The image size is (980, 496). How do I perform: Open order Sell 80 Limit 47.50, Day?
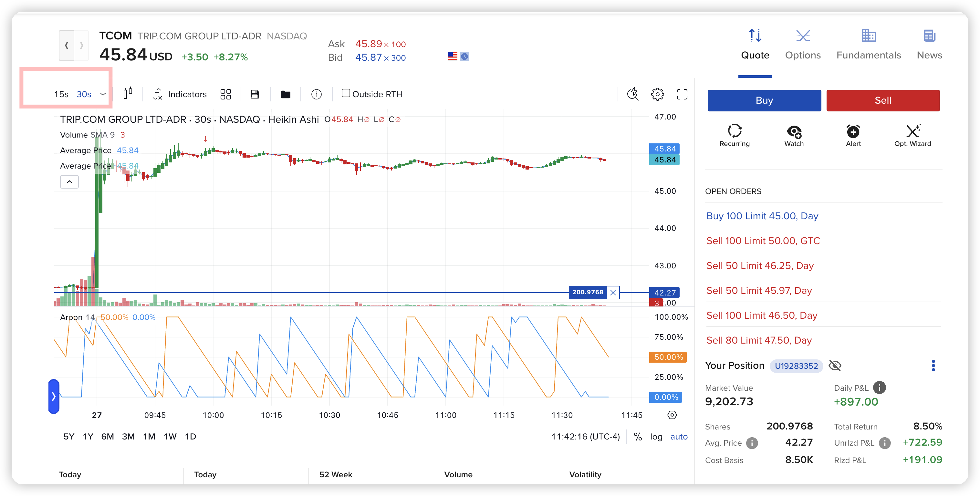tap(759, 340)
